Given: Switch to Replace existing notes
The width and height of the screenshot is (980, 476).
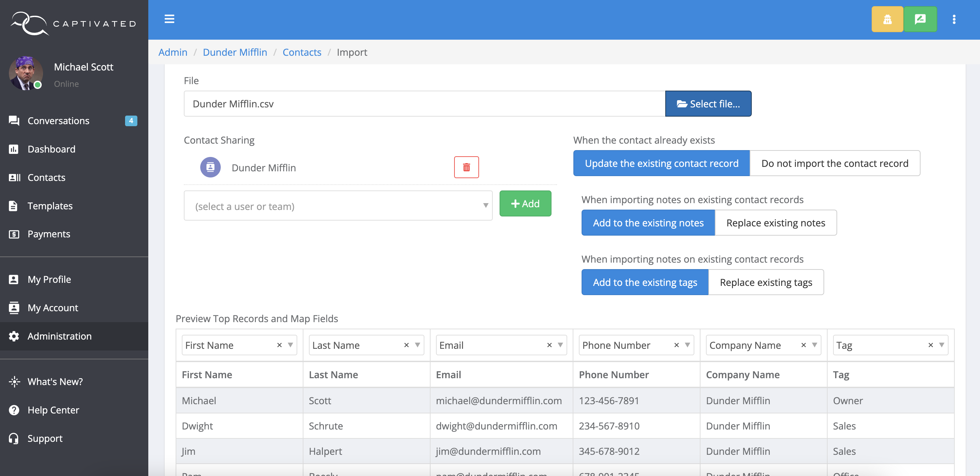Looking at the screenshot, I should (776, 223).
